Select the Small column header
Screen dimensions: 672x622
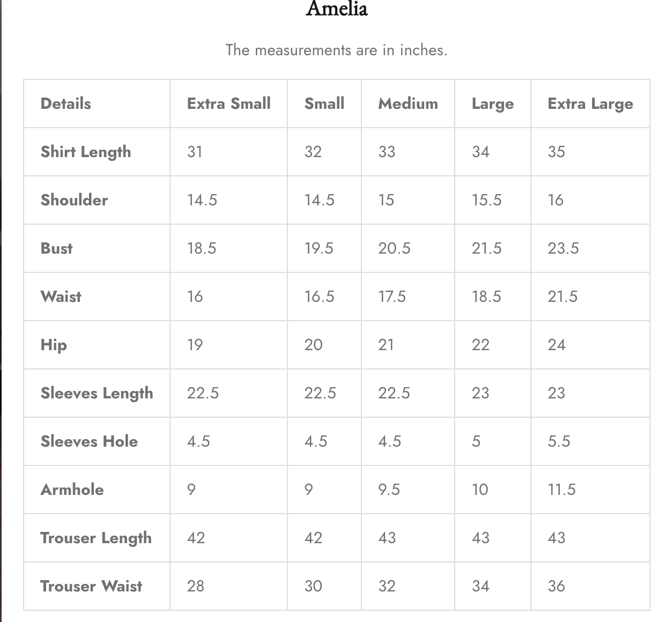tap(324, 103)
